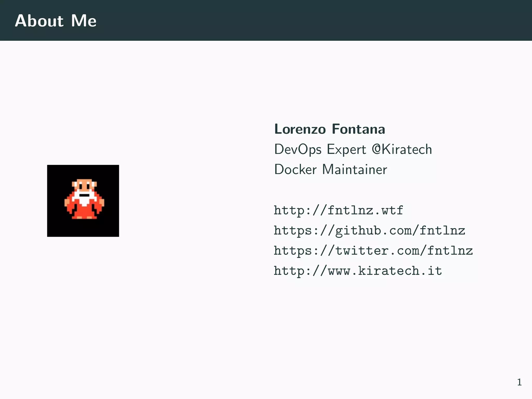Viewport: 532px width, 399px height.
Task: Open the twitter.com/fntlnz link
Action: click(373, 251)
